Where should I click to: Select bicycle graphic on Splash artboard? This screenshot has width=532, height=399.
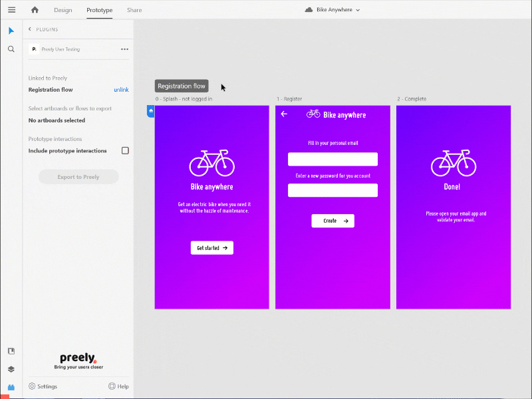(211, 163)
